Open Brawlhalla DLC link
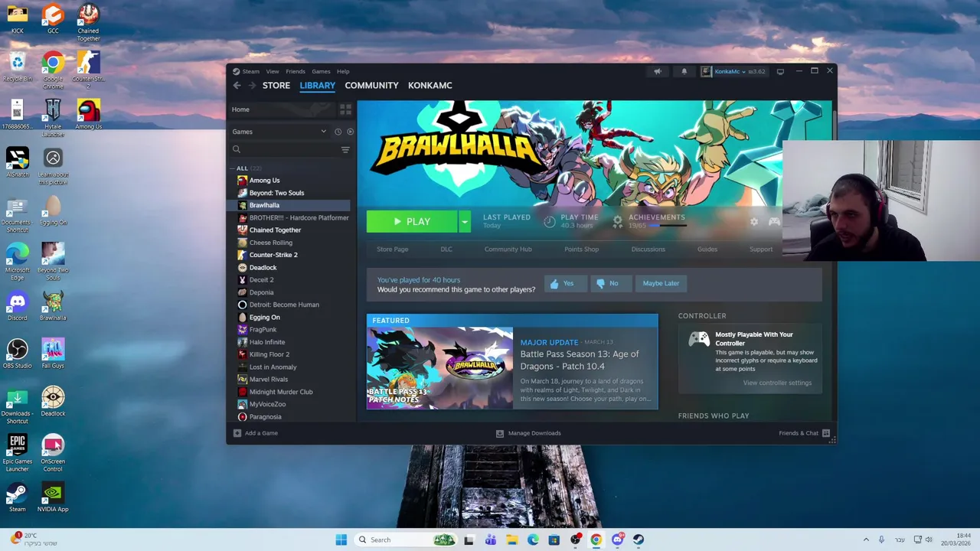 [x=446, y=249]
